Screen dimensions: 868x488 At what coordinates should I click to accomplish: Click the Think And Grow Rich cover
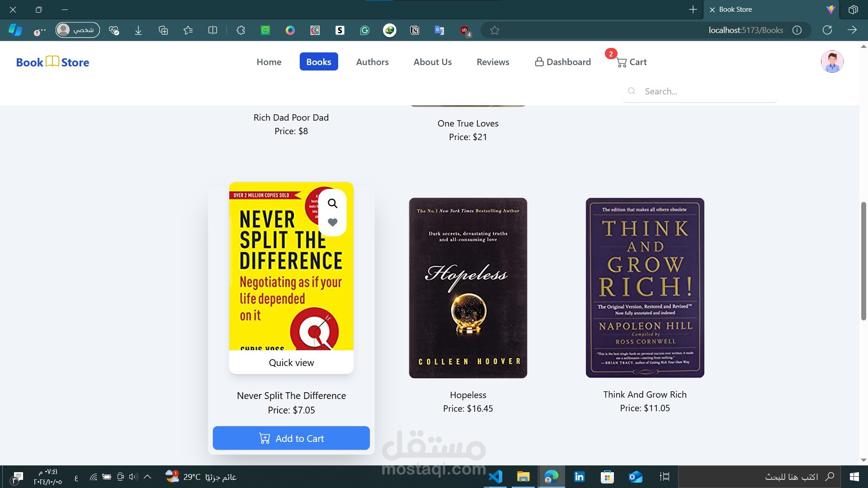(x=645, y=288)
